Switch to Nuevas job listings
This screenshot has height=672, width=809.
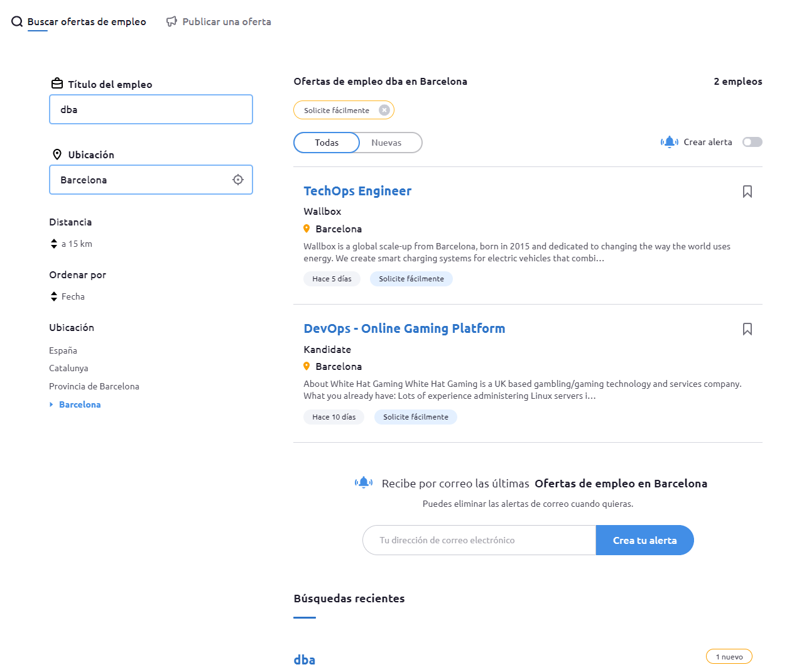tap(386, 143)
